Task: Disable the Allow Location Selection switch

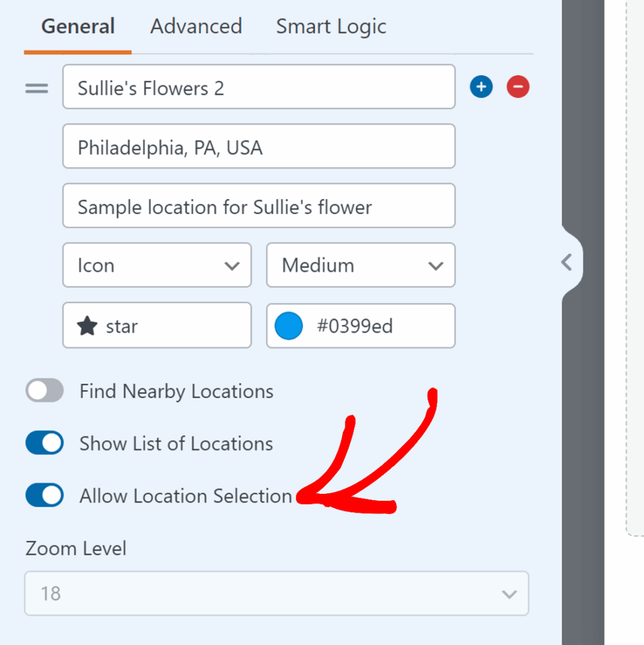Action: point(45,496)
